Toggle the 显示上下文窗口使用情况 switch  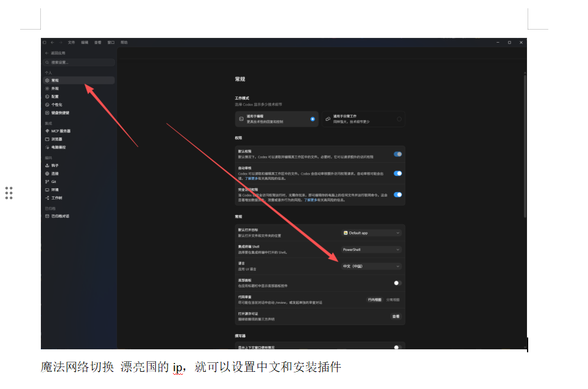(x=398, y=347)
